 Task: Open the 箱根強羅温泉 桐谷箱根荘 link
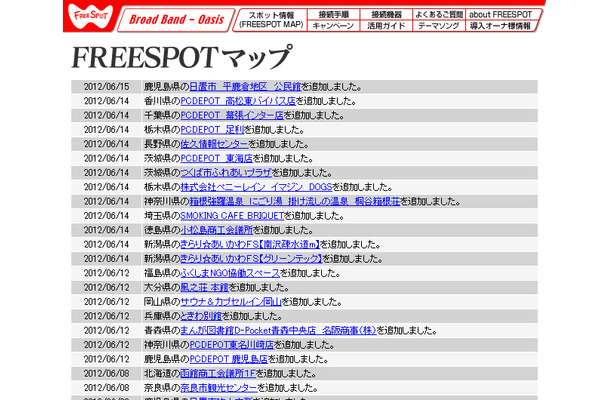coord(294,202)
